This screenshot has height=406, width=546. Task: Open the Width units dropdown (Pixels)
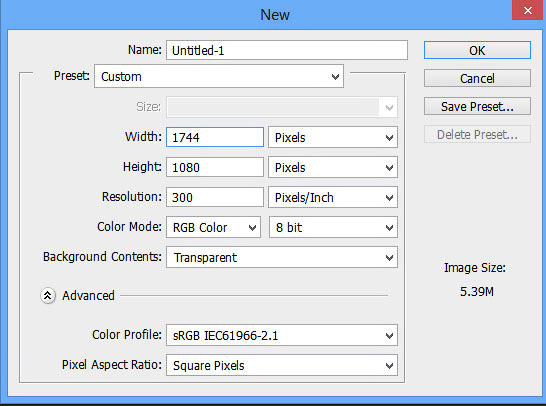(x=333, y=137)
